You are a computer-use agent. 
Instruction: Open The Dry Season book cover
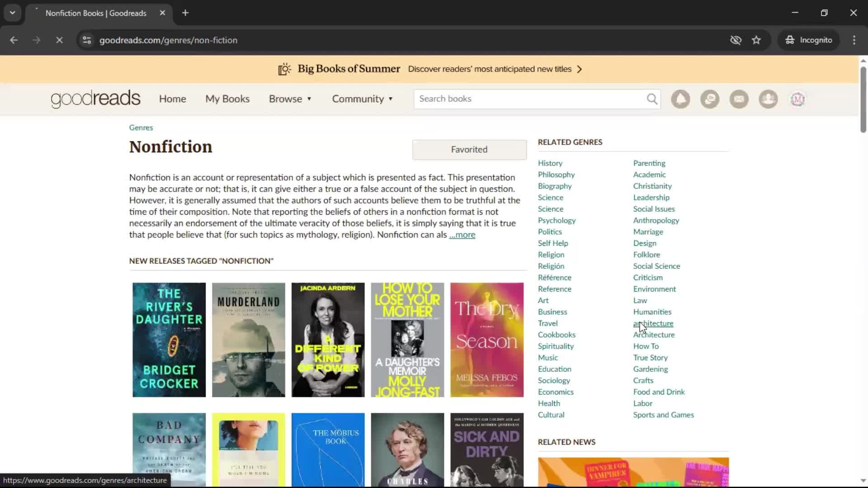[x=487, y=340]
